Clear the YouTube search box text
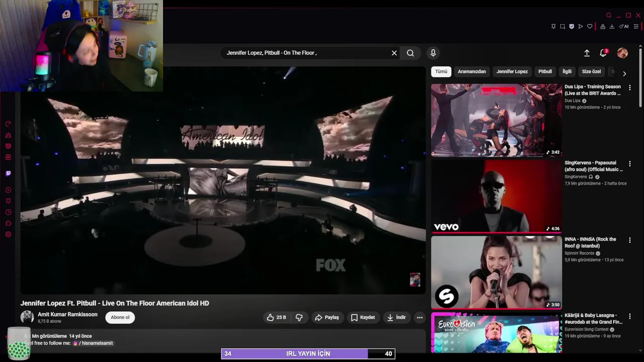The image size is (644, 362). click(x=394, y=53)
